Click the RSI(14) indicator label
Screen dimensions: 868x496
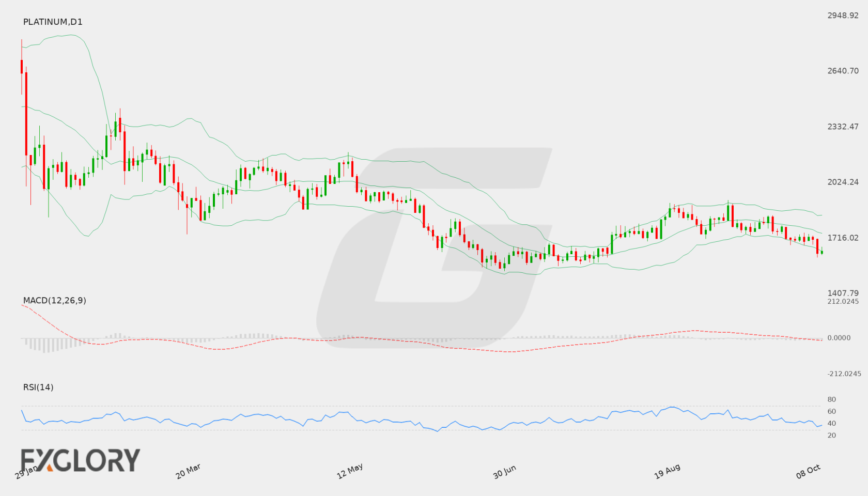(x=38, y=388)
